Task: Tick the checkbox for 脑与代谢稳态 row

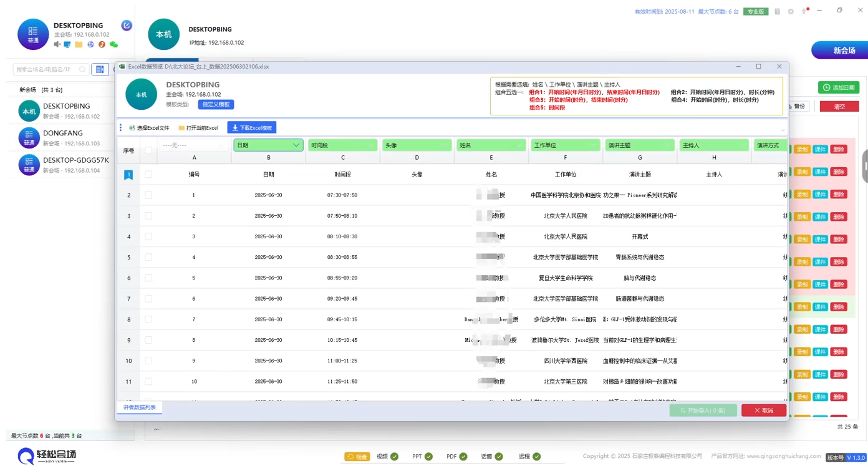Action: 148,278
